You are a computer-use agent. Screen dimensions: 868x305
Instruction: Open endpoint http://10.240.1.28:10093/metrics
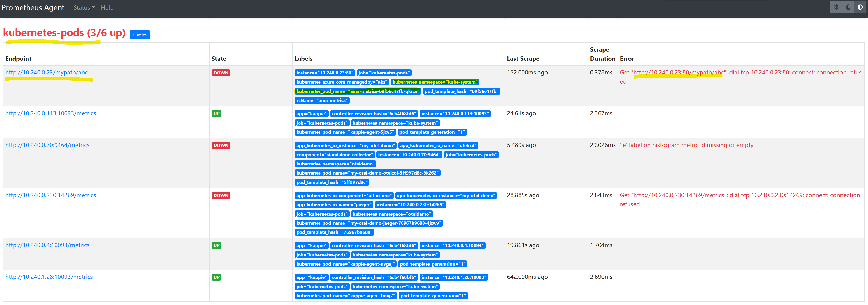pyautogui.click(x=49, y=277)
